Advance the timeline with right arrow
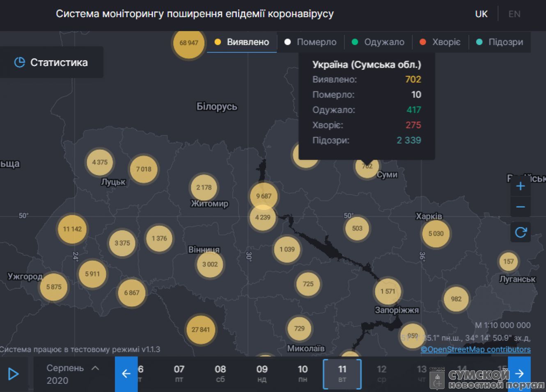The width and height of the screenshot is (546, 392). pyautogui.click(x=519, y=374)
